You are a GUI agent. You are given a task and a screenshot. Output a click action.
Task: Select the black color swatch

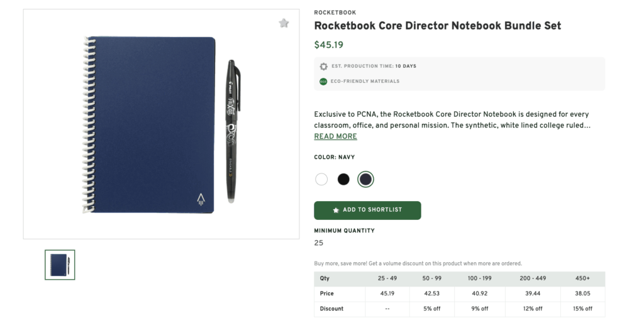pyautogui.click(x=343, y=179)
